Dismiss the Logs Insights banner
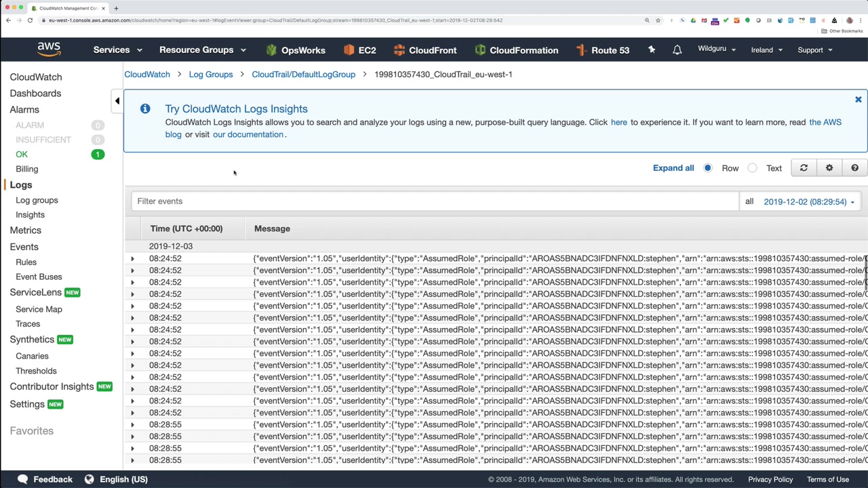Screen dimensions: 868x488 [858, 100]
